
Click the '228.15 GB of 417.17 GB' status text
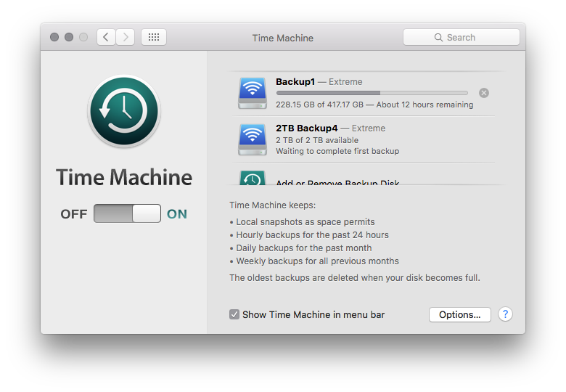(x=319, y=105)
